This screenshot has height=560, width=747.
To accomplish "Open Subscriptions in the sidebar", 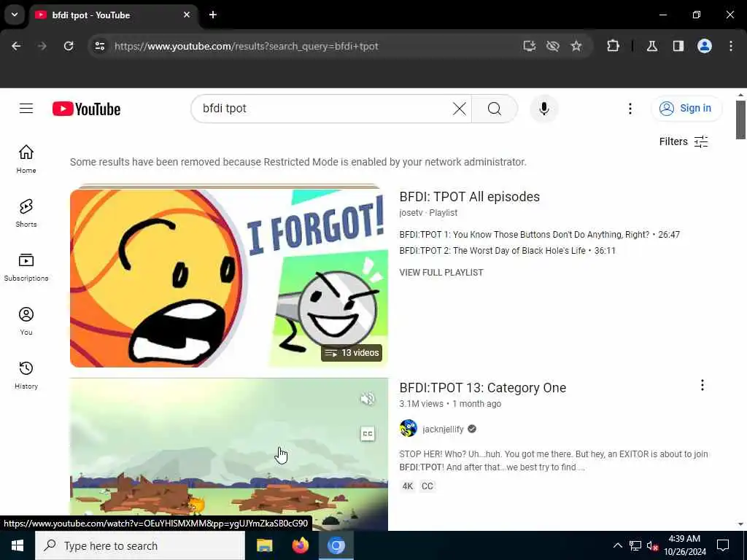I will pyautogui.click(x=26, y=267).
